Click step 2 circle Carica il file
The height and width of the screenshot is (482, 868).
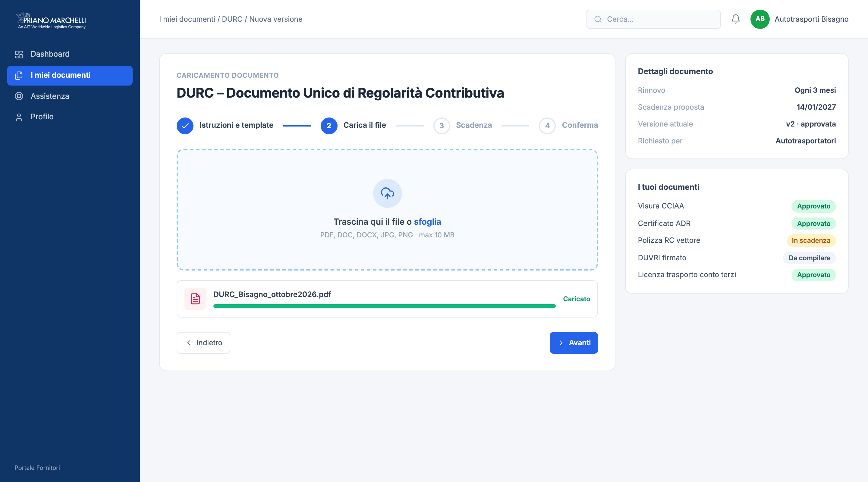click(329, 126)
